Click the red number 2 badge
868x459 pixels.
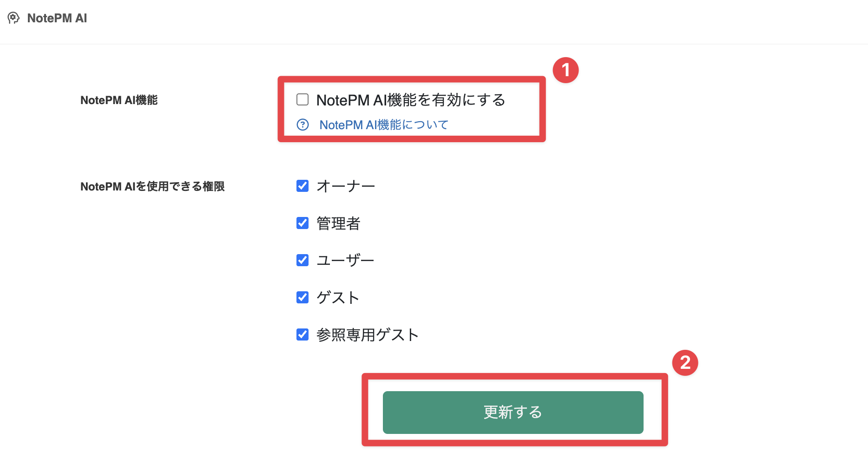(685, 363)
